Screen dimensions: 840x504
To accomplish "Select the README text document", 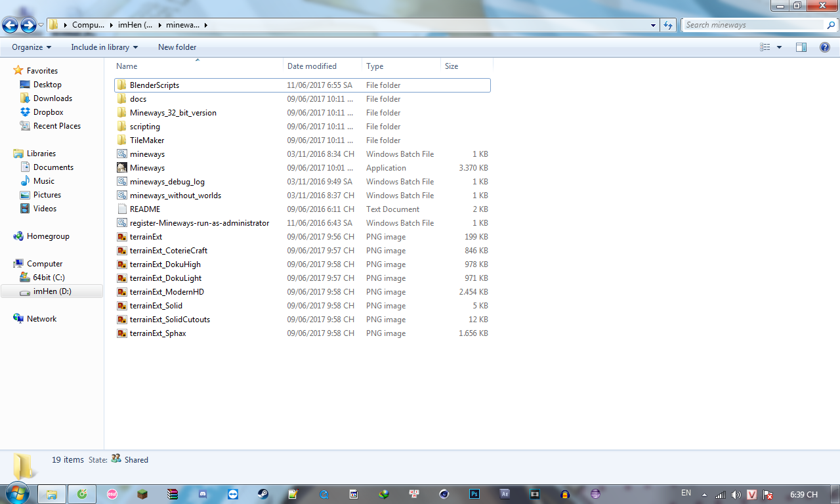I will click(x=303, y=209).
